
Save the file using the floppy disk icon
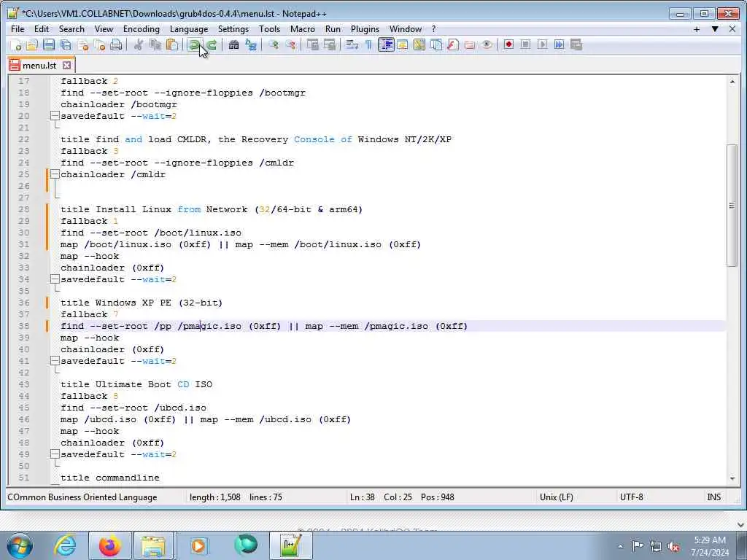[x=49, y=44]
